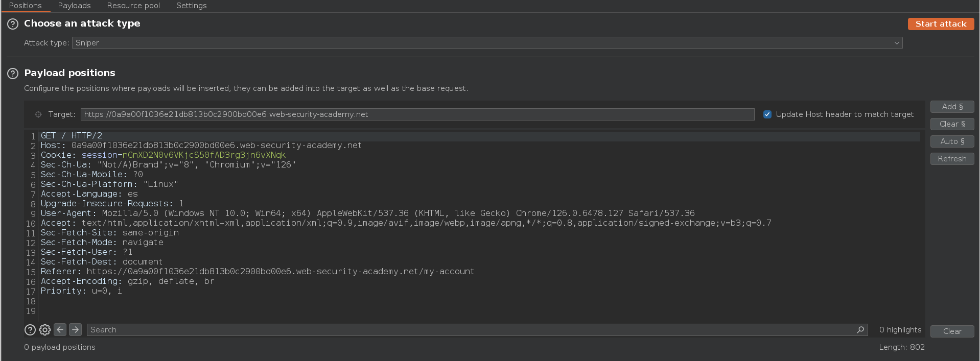Go to next search match arrow
This screenshot has height=361, width=980.
point(75,330)
